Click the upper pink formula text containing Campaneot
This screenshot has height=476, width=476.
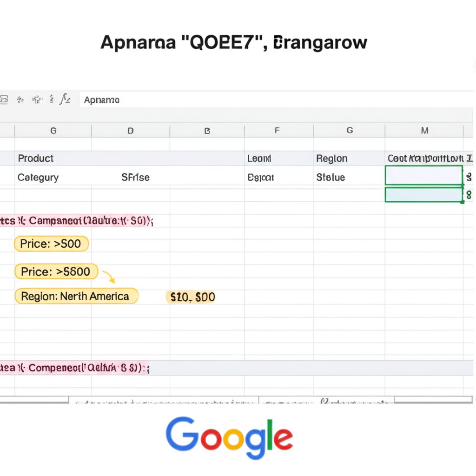point(77,221)
